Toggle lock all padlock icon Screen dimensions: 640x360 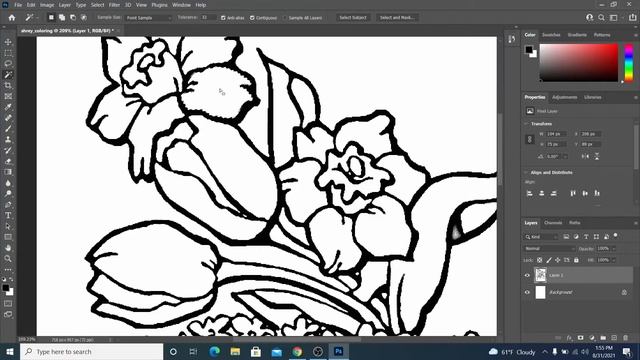[x=576, y=260]
